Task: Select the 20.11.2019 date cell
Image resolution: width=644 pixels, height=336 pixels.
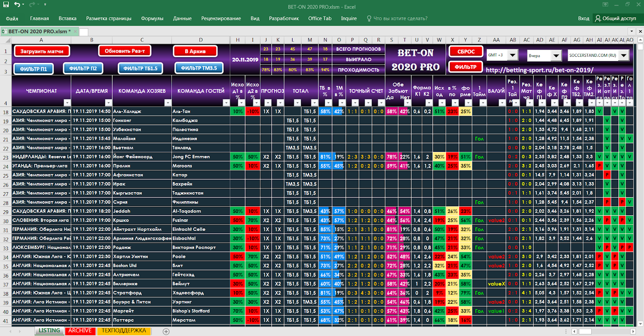Action: (245, 59)
